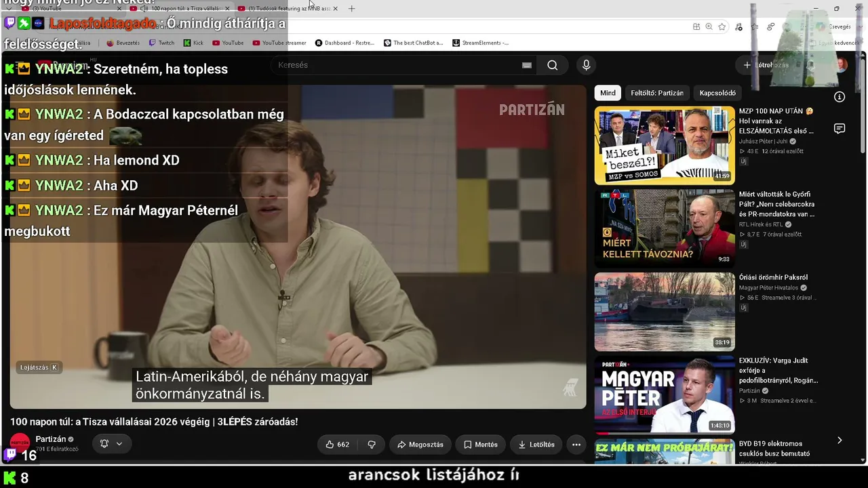Select the 'Kapcsolódó' filter chip

(x=717, y=93)
